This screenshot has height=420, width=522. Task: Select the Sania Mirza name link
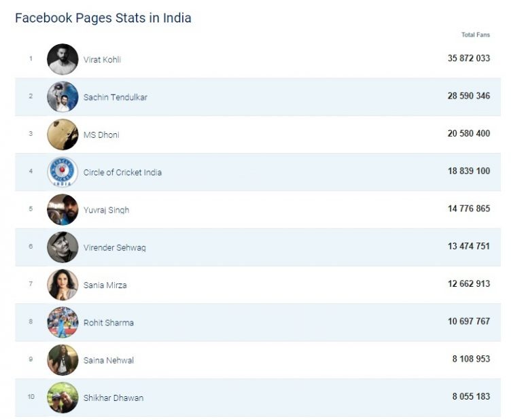tap(105, 285)
